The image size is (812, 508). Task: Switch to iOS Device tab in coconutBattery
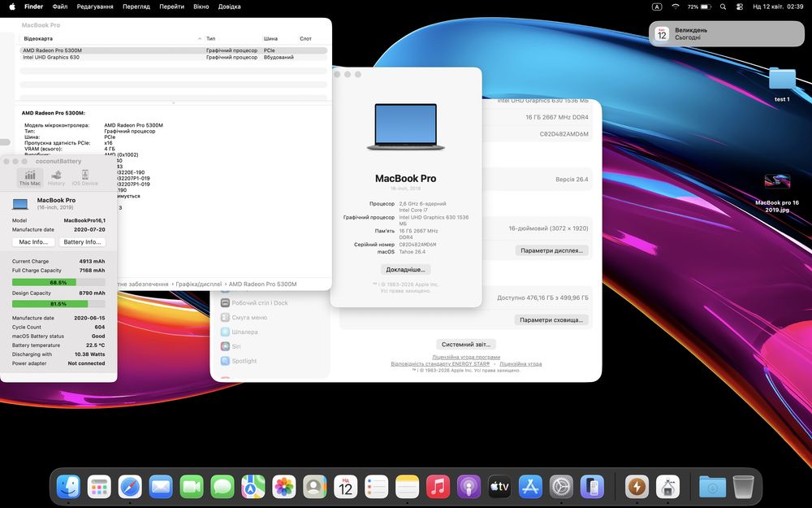tap(85, 177)
